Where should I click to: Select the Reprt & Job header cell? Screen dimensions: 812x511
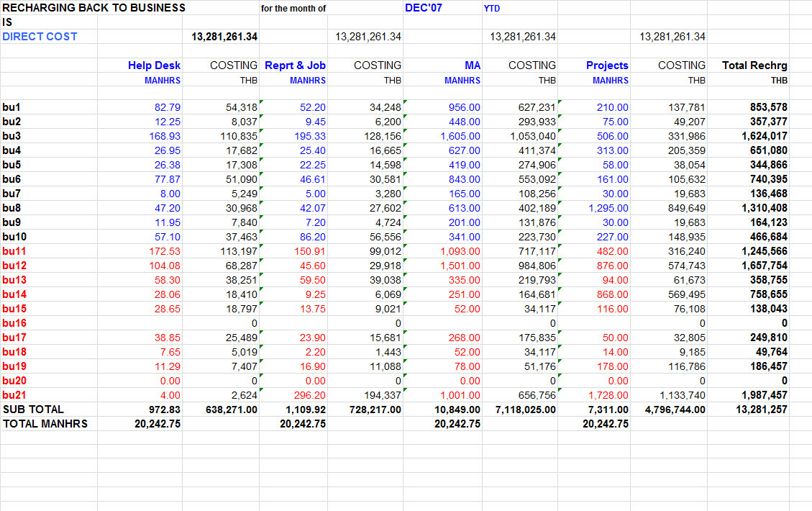tap(295, 65)
